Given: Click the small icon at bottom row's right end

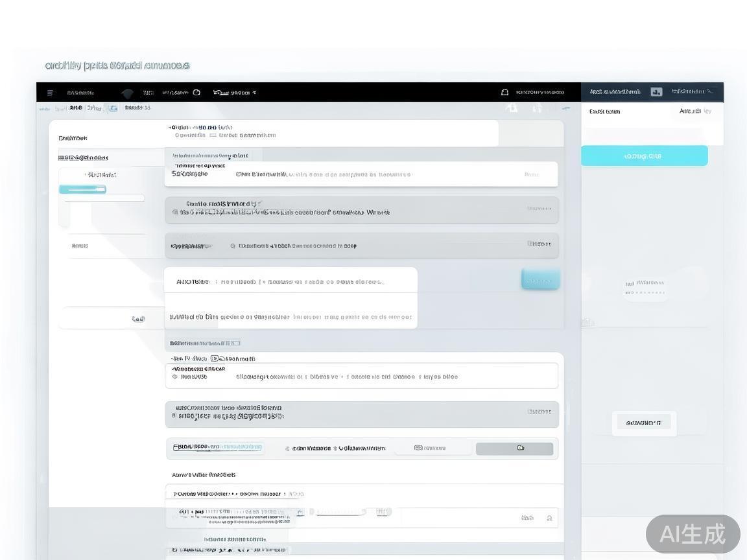Looking at the screenshot, I should coord(549,518).
